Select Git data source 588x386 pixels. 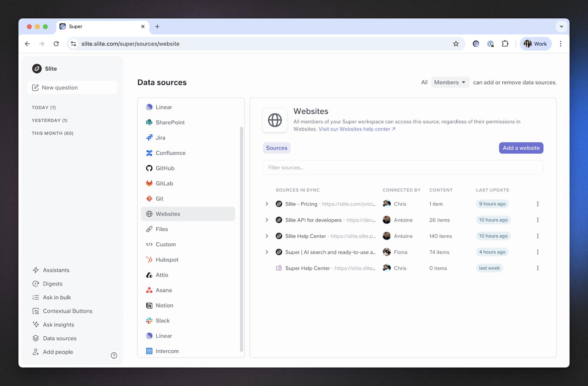pyautogui.click(x=188, y=199)
